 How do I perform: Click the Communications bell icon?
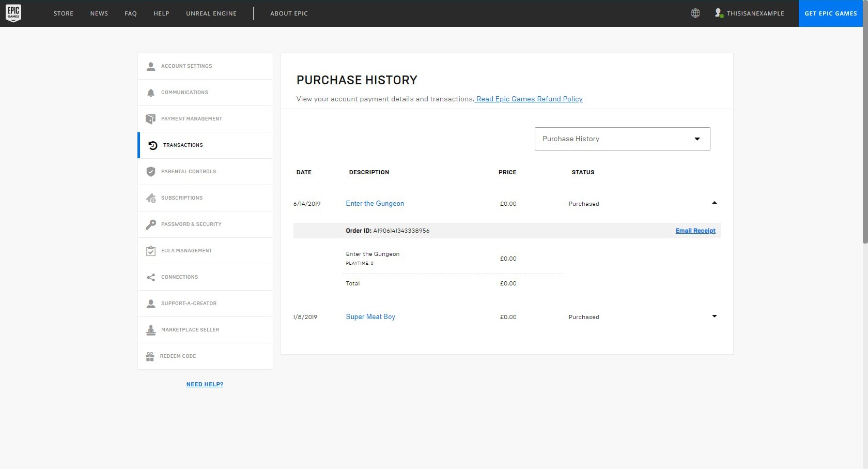pyautogui.click(x=151, y=93)
